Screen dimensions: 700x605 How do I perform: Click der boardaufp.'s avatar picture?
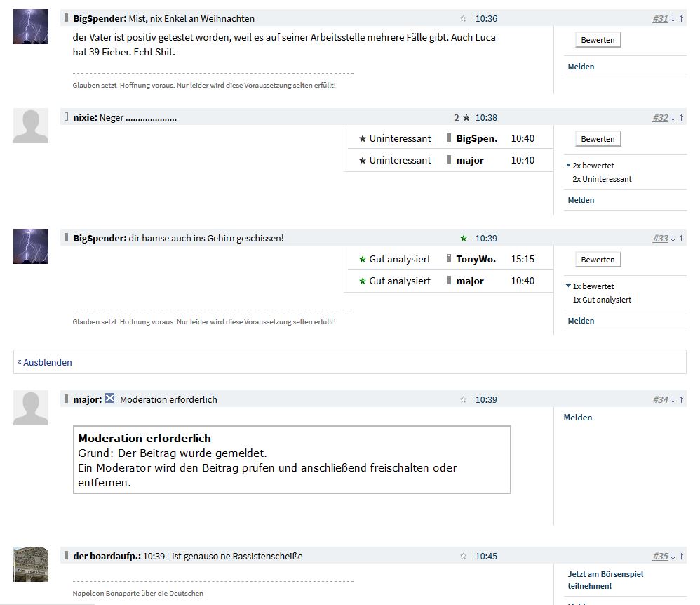tap(30, 566)
